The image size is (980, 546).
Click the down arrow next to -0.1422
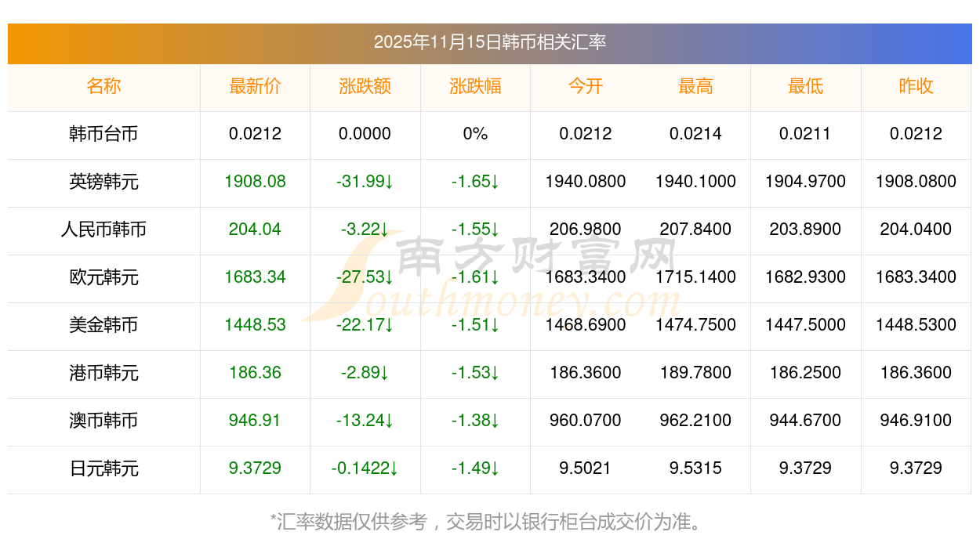394,468
